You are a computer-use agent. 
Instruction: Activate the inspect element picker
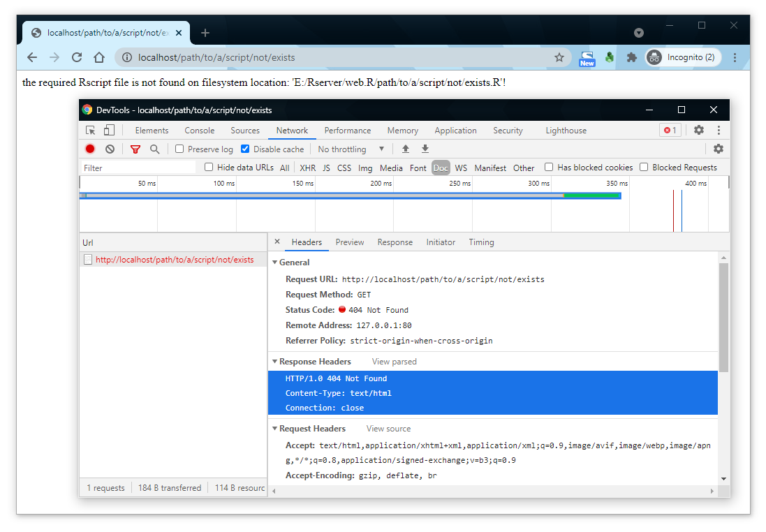pyautogui.click(x=90, y=130)
